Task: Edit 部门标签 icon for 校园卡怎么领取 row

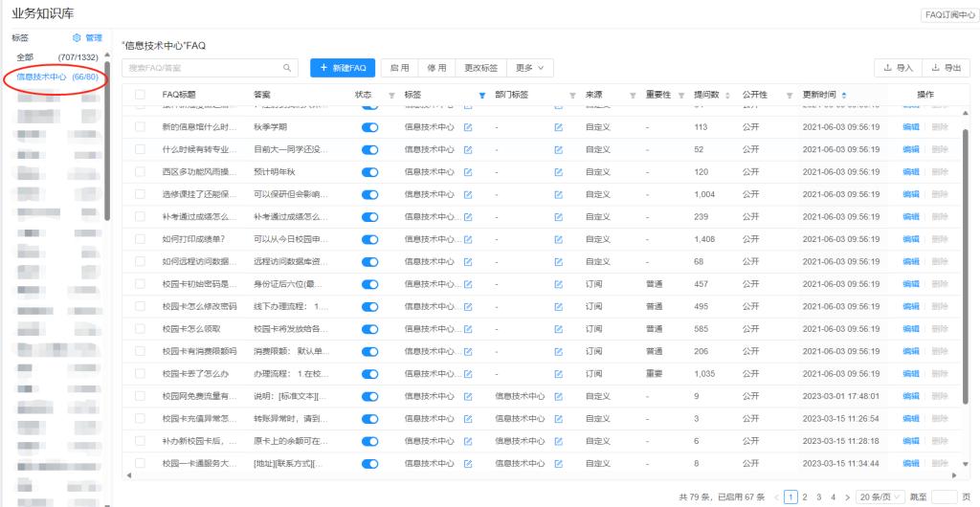Action: click(x=559, y=329)
